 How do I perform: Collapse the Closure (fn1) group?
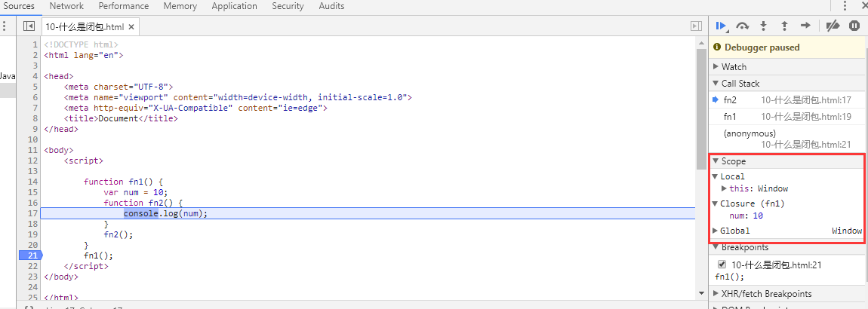pos(716,203)
